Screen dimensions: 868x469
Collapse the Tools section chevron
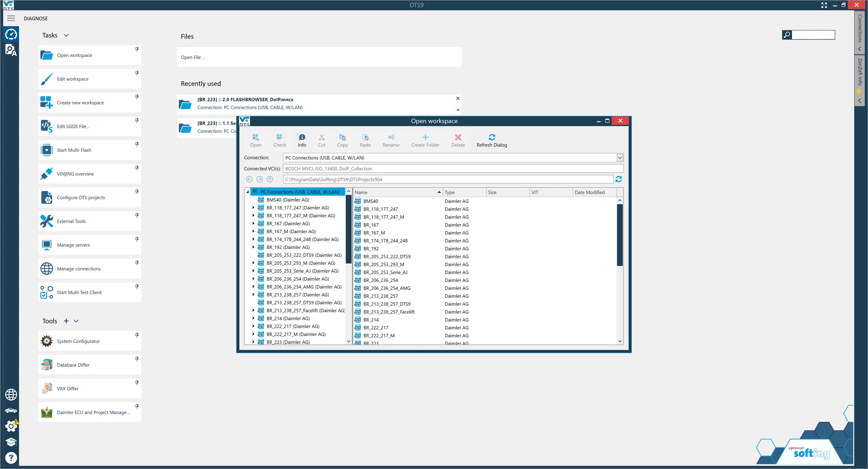76,321
